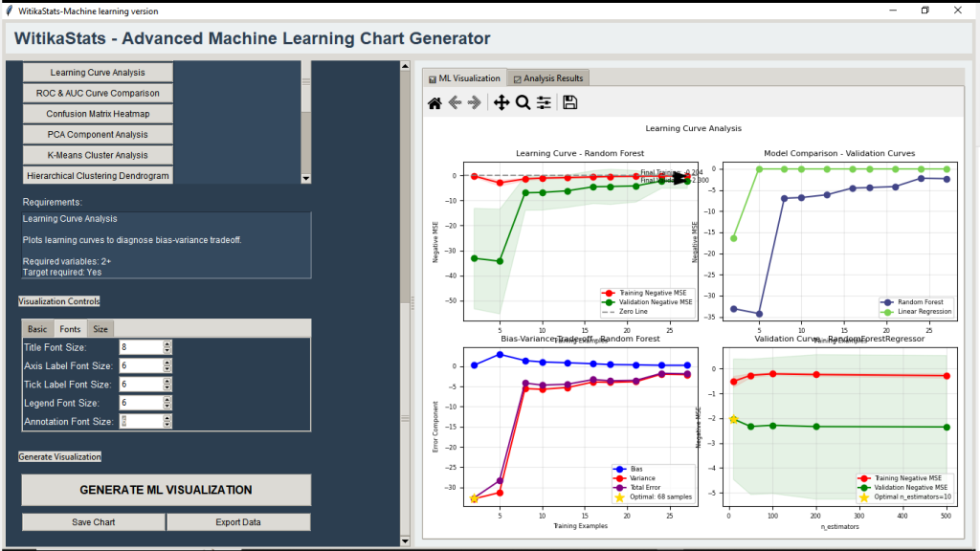Switch to the Fonts controls tab
Image resolution: width=980 pixels, height=551 pixels.
70,329
